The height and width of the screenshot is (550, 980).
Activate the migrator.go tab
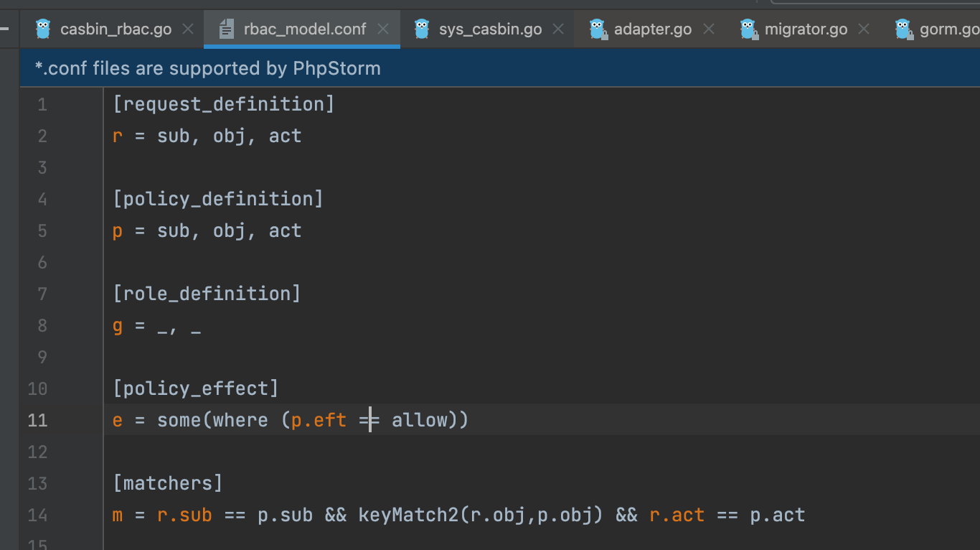806,29
